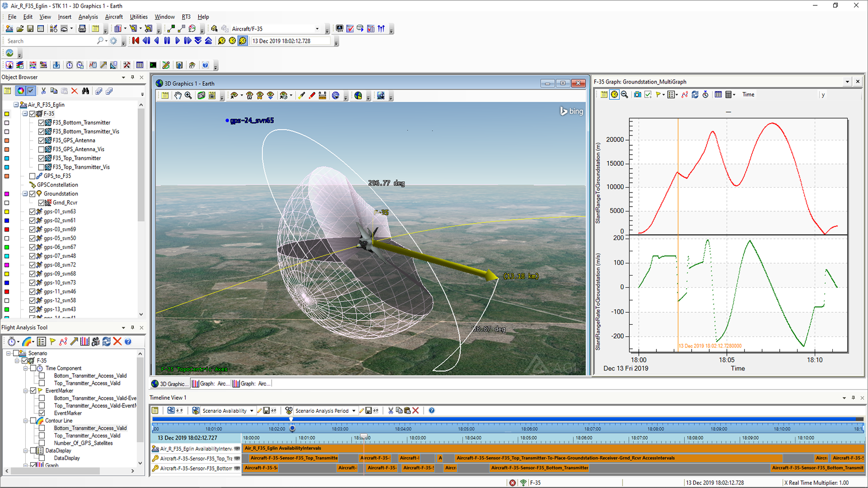
Task: Enable the GPS_to_F35 checkbox
Action: point(33,176)
